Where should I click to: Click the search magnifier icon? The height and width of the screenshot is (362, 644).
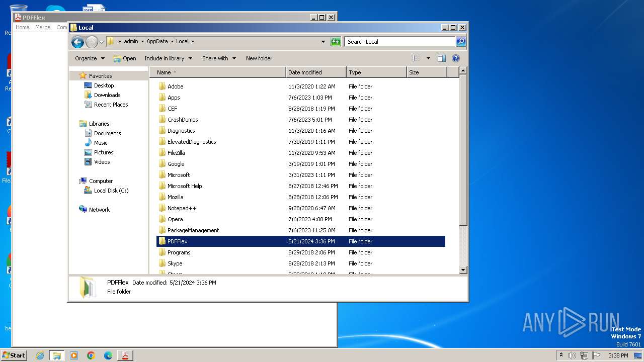[460, 42]
